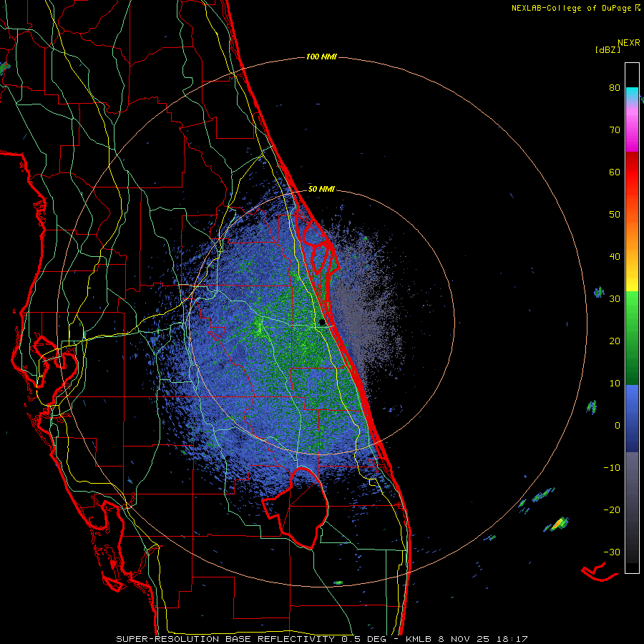The width and height of the screenshot is (644, 644).
Task: Select the positive 10 dBZ scale label
Action: click(615, 384)
